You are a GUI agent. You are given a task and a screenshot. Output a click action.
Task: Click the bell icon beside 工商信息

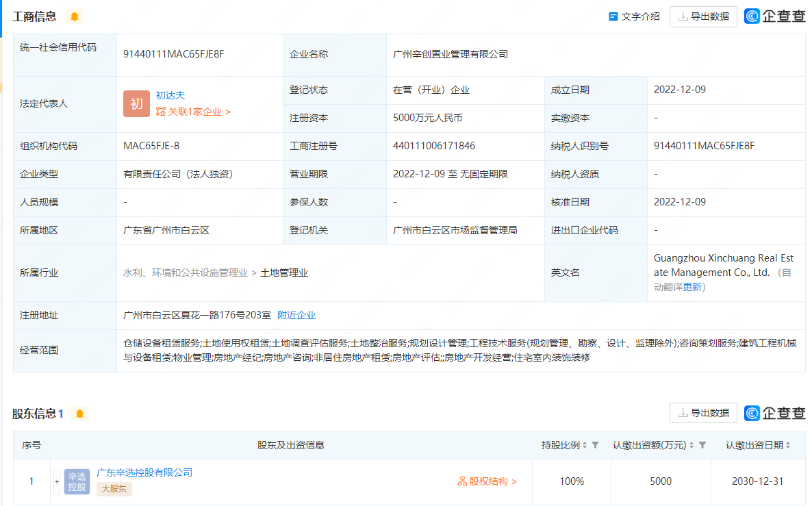[x=75, y=16]
